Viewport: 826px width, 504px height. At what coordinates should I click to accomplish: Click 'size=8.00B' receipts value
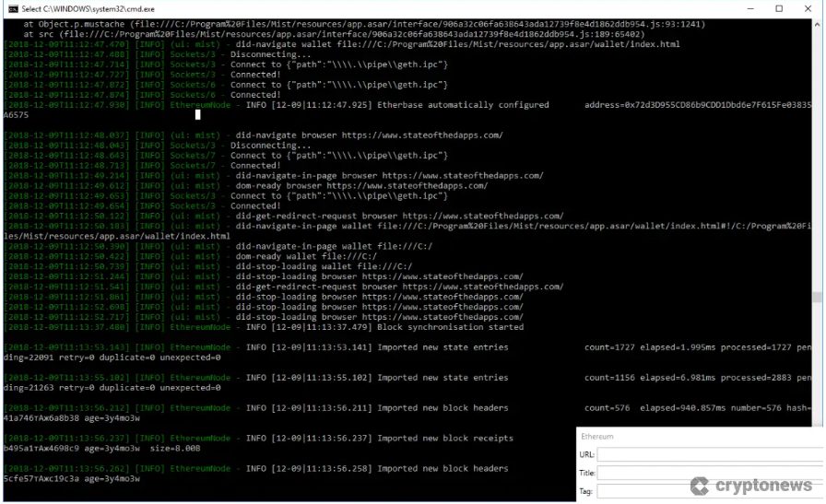click(x=175, y=449)
